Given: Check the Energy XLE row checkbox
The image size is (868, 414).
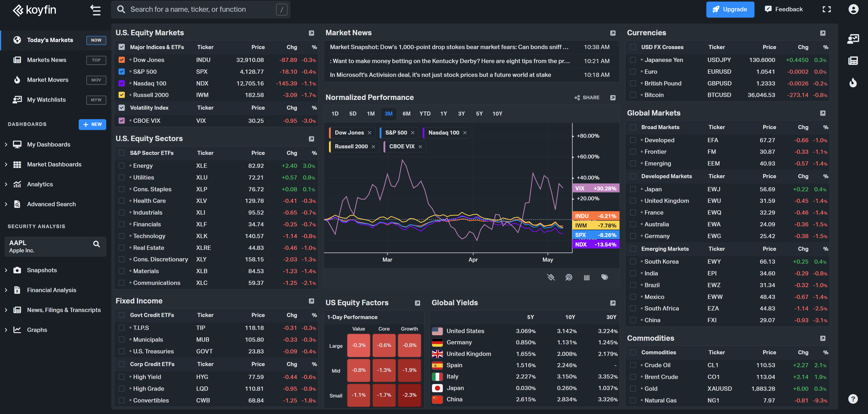Looking at the screenshot, I should tap(122, 166).
